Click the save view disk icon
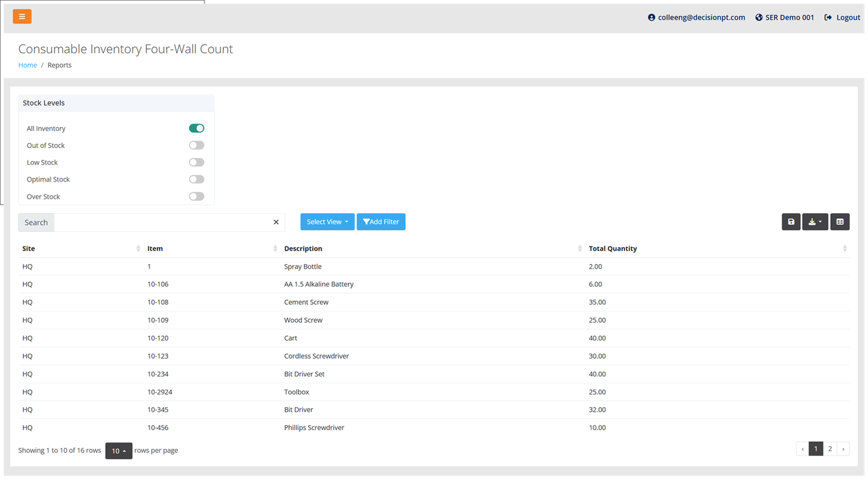 (x=791, y=222)
